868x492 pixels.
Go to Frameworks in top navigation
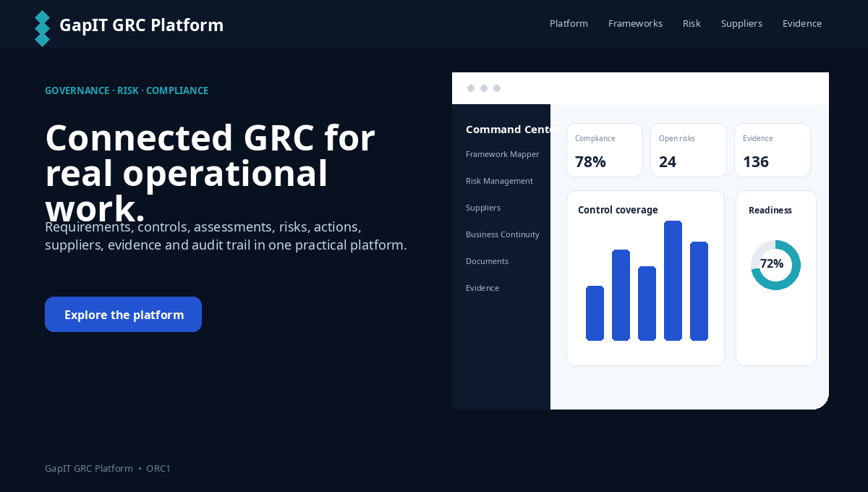click(635, 24)
